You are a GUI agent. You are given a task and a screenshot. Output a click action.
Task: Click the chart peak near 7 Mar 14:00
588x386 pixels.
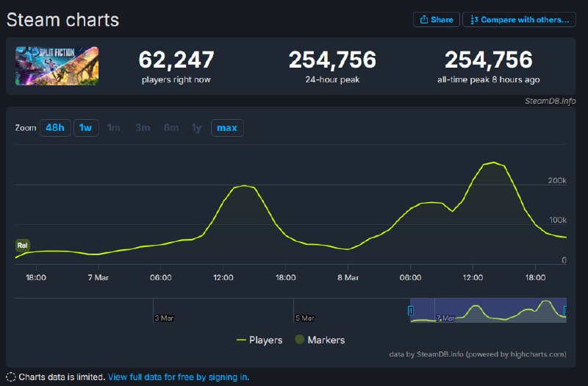(x=244, y=185)
